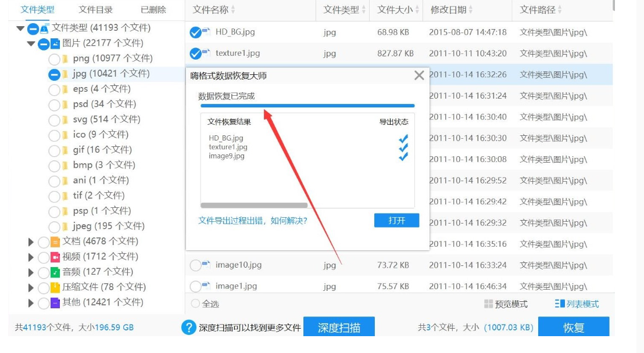Select the psp (1 个文件) tree item
This screenshot has width=644, height=353.
[x=102, y=211]
